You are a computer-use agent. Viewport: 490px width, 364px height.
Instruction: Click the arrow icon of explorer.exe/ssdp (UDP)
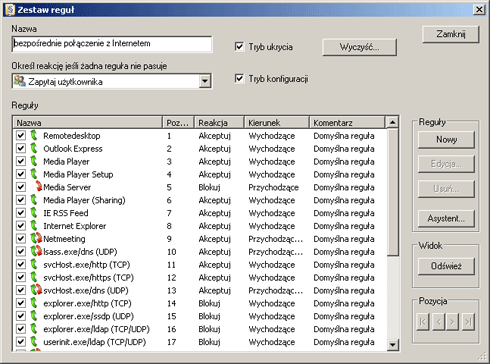[34, 315]
